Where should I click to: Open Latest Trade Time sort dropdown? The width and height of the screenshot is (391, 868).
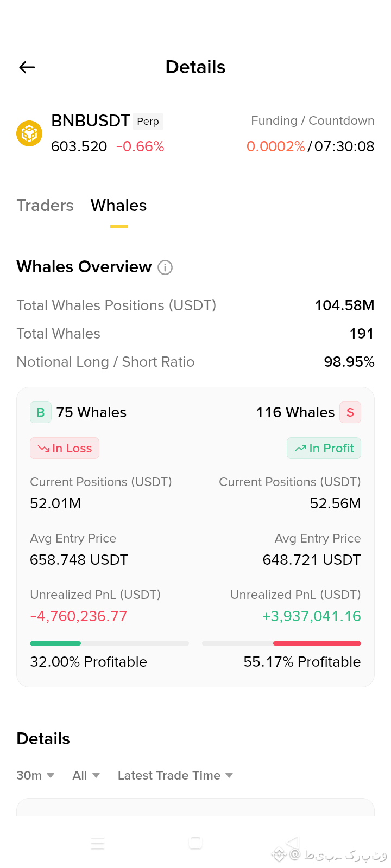coord(175,775)
